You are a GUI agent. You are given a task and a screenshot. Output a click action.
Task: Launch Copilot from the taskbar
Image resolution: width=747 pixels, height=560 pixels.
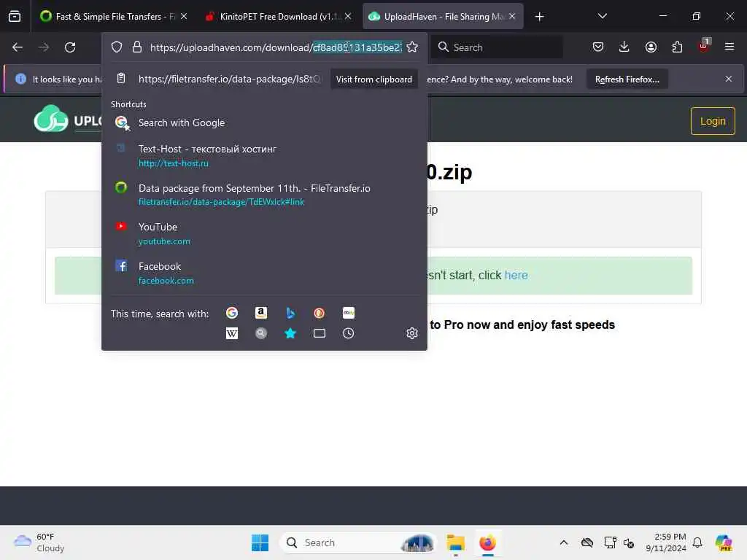[723, 542]
